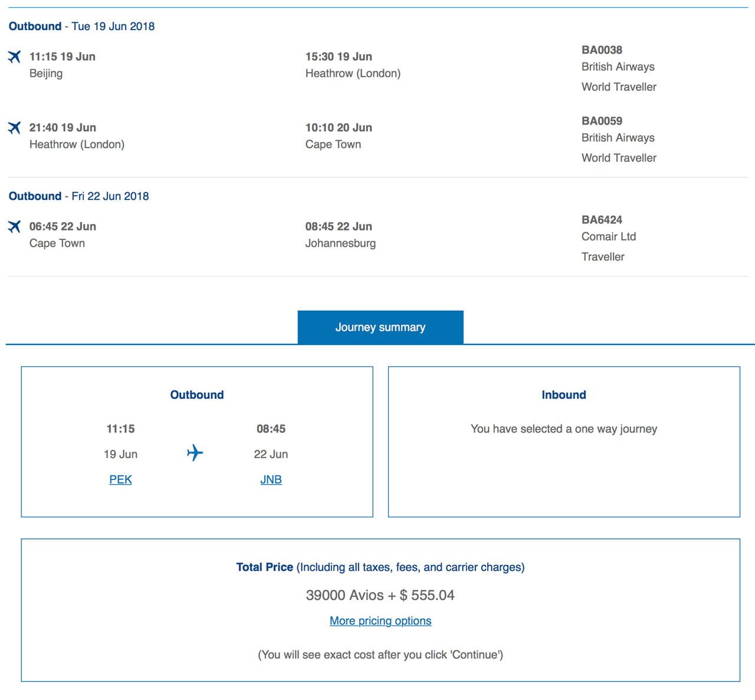Click the 11:15 time in Outbound summary
Viewport: 755px width, 700px height.
click(x=120, y=429)
